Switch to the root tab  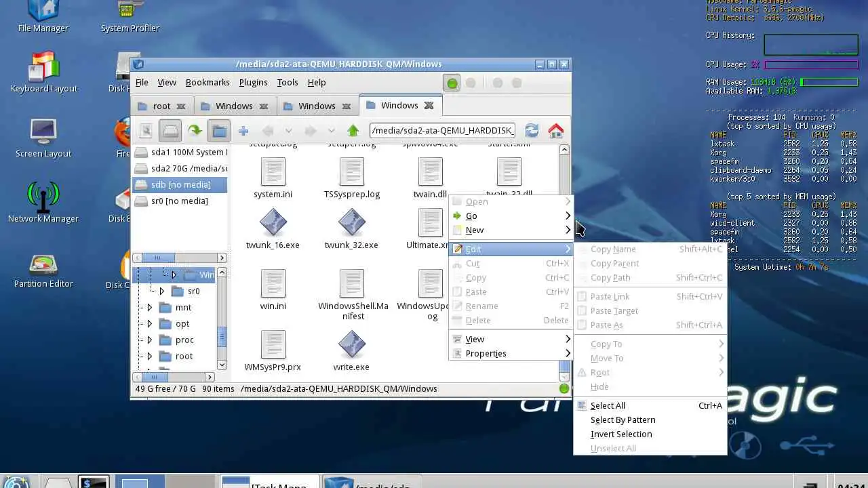click(x=161, y=106)
